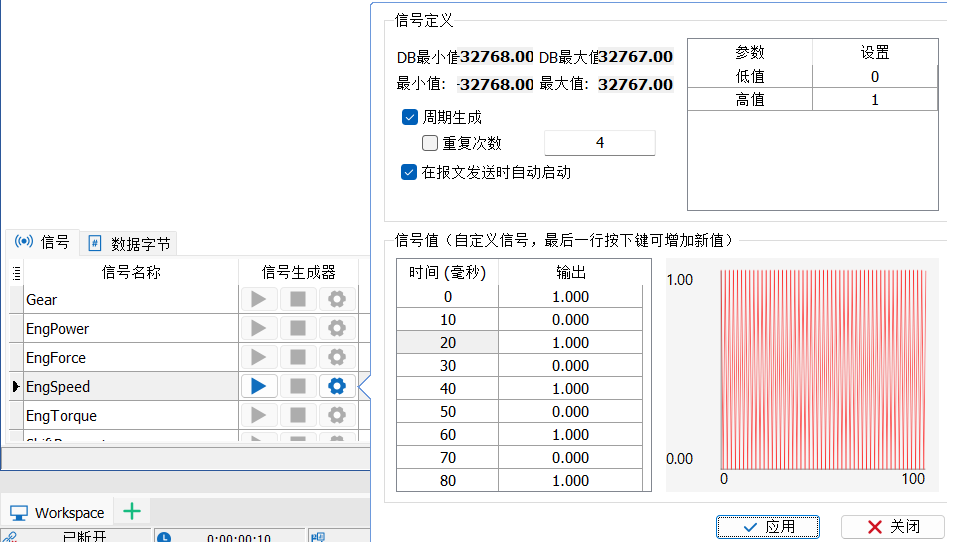The image size is (955, 542).
Task: Select output cell for time 70
Action: [571, 457]
